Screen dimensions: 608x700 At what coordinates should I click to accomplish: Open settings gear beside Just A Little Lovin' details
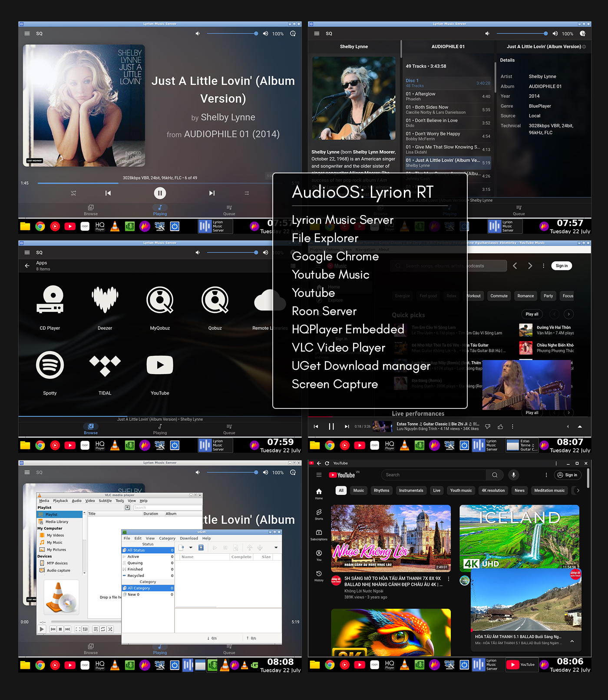pos(584,46)
